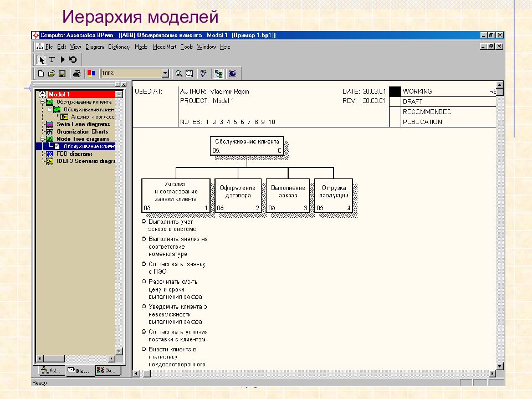This screenshot has height=399, width=532.
Task: Run the spelling check icon
Action: pyautogui.click(x=204, y=73)
